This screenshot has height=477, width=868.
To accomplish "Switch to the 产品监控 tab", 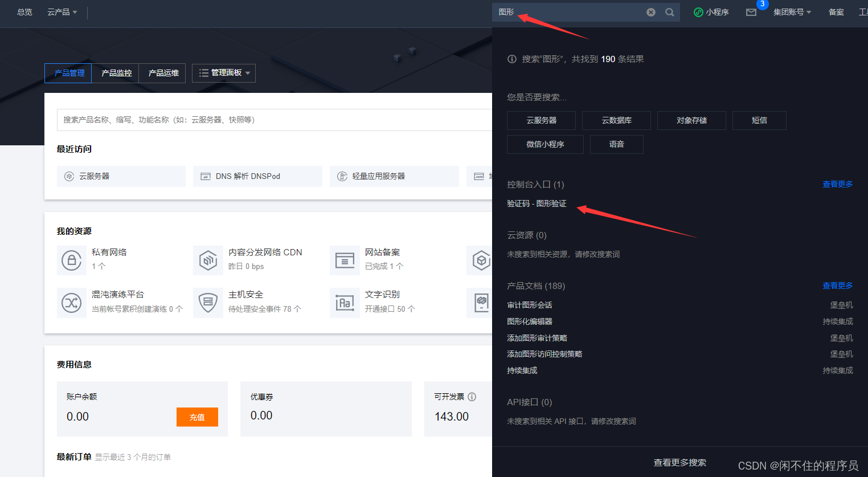I will (x=116, y=73).
